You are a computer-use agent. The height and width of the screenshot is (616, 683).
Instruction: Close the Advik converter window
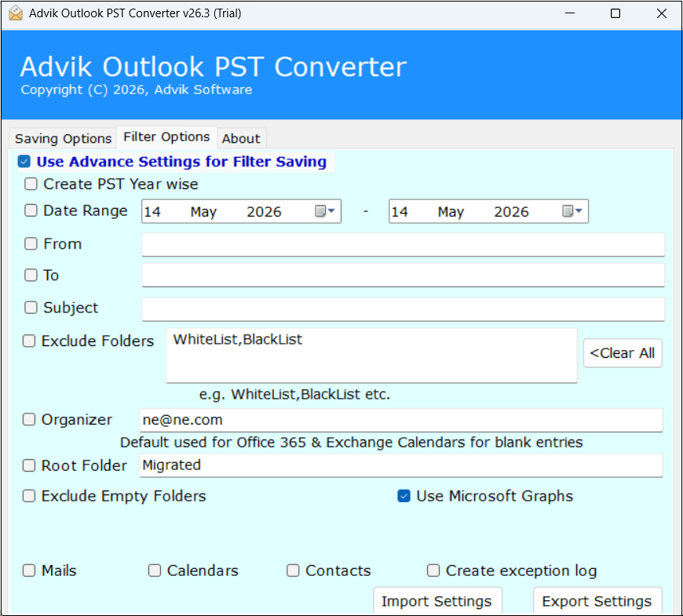click(x=662, y=13)
